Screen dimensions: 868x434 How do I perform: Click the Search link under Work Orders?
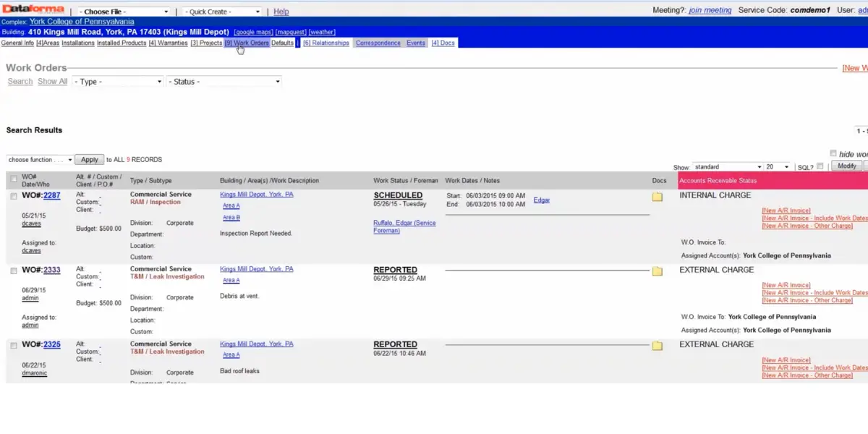coord(20,82)
